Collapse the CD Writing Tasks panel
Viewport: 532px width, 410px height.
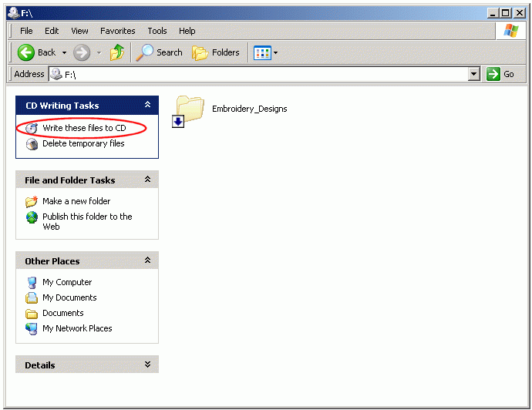click(x=147, y=106)
